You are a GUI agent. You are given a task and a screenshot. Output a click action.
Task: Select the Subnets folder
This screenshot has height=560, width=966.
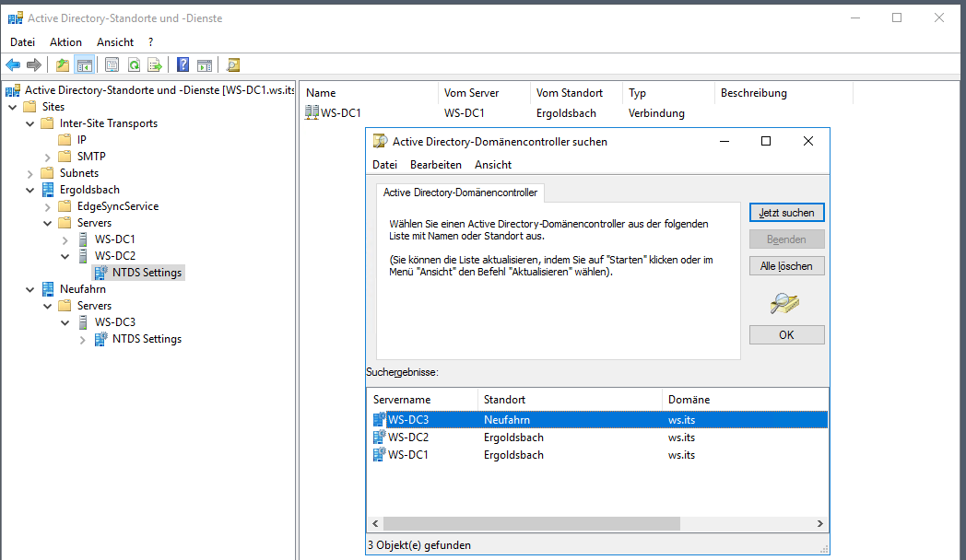click(79, 173)
